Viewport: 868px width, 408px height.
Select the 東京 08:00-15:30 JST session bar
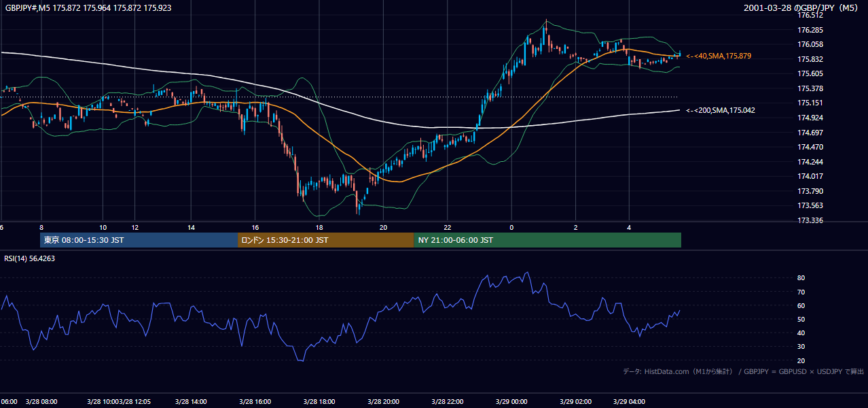(x=139, y=240)
